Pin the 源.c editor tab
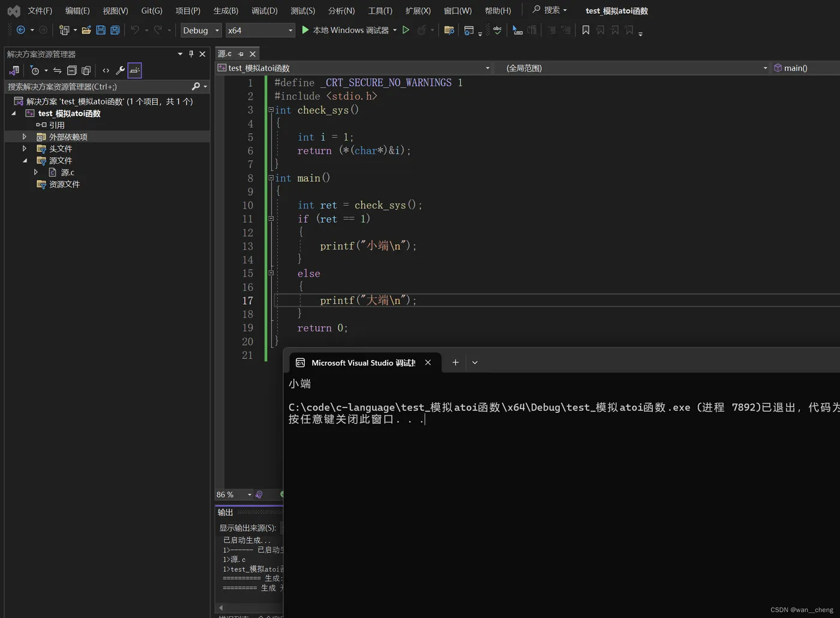 (x=241, y=54)
